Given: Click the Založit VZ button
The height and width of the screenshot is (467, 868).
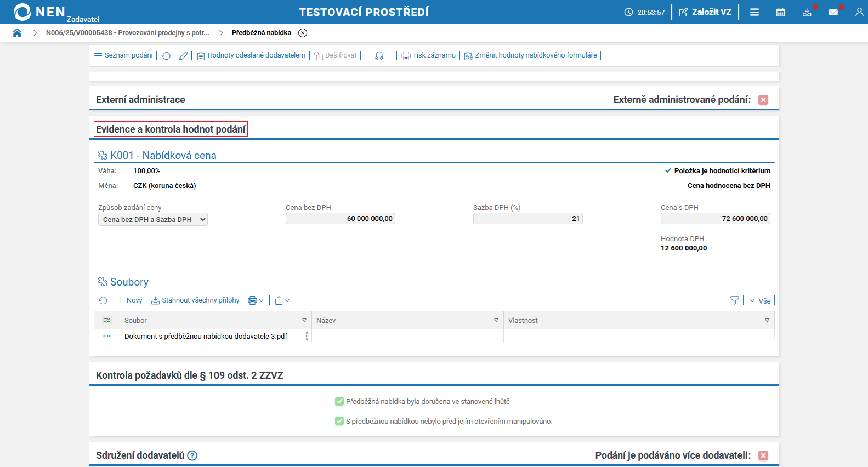Looking at the screenshot, I should (x=705, y=12).
